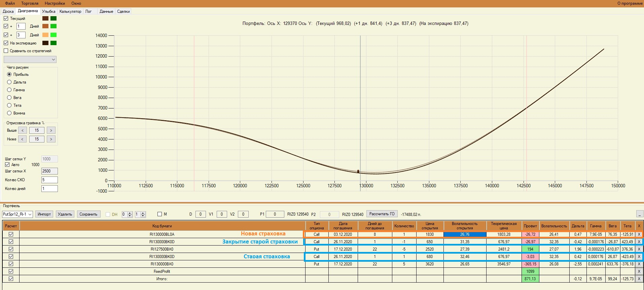Delete row RI130000BL0A with its X button
The height and width of the screenshot is (290, 644).
pos(639,234)
